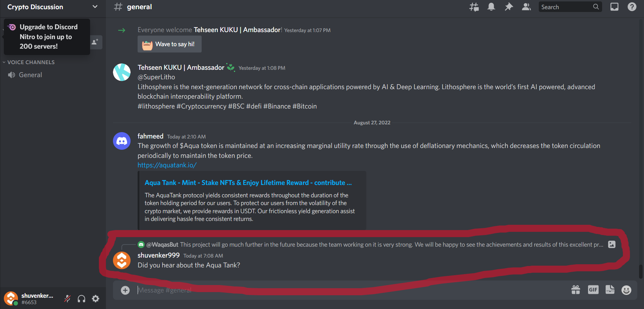Click the Wave to say hi! button
Image resolution: width=644 pixels, height=309 pixels.
(x=170, y=44)
